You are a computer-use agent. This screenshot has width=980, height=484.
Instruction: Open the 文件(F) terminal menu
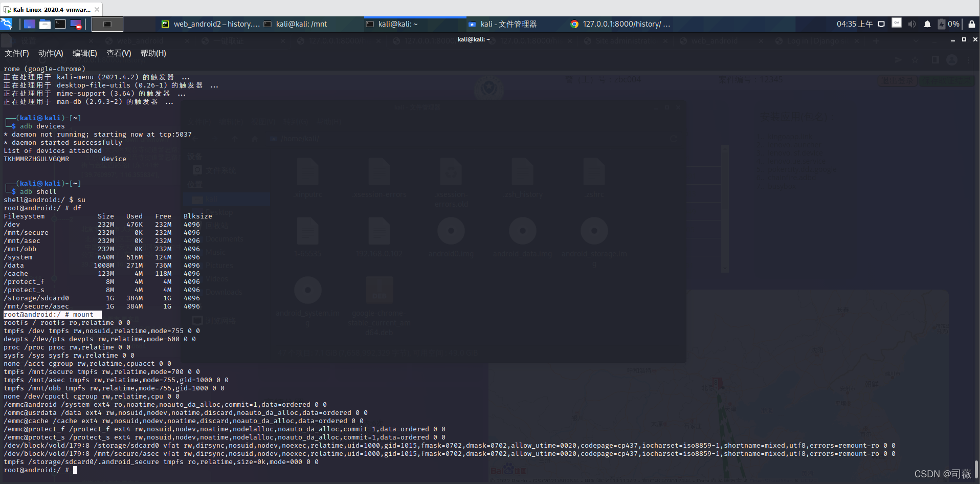(17, 53)
